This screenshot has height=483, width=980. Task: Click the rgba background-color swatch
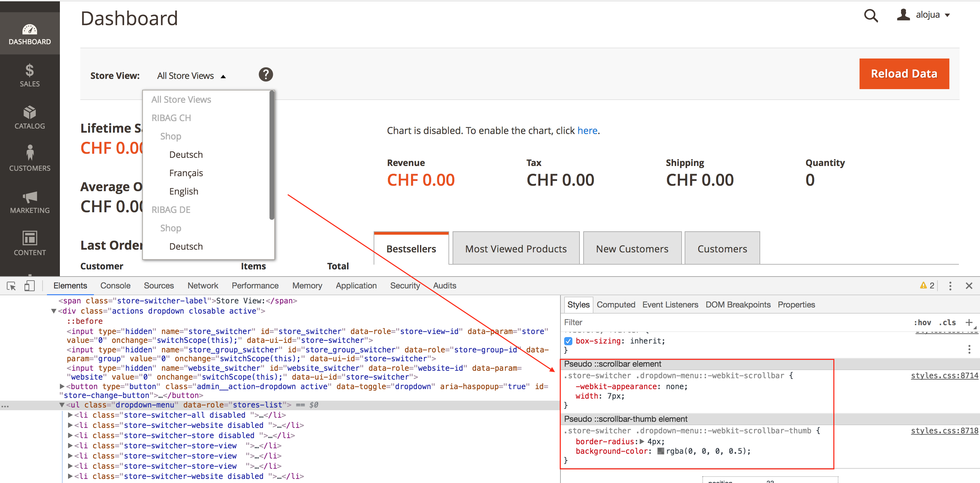click(660, 451)
